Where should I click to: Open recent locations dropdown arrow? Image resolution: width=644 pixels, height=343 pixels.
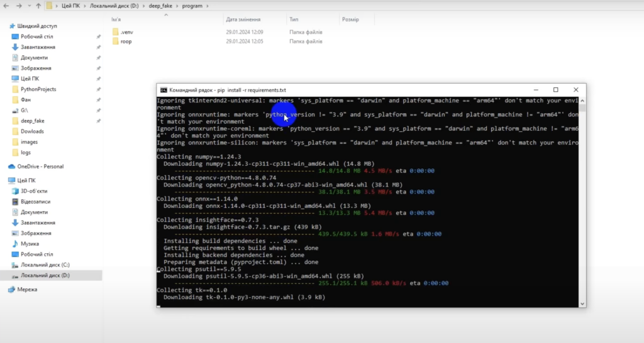pos(29,6)
